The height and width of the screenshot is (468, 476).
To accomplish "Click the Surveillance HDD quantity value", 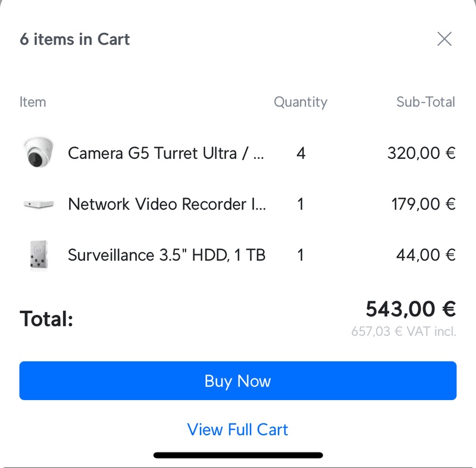I will pos(300,255).
